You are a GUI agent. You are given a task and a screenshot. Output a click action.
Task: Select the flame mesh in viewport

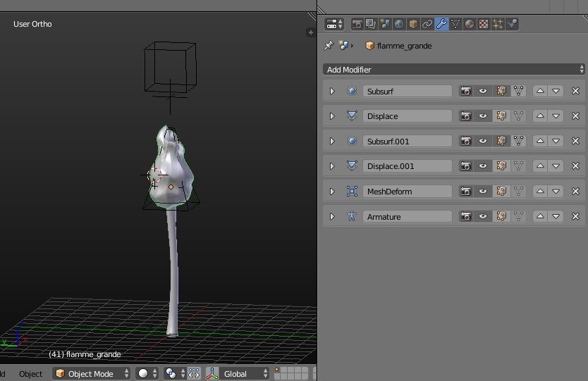coord(171,168)
